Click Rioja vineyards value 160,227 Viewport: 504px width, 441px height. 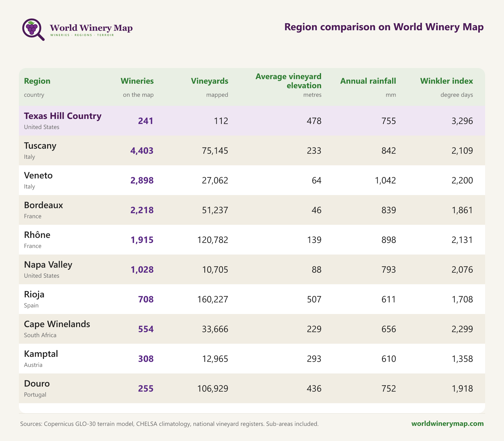213,299
